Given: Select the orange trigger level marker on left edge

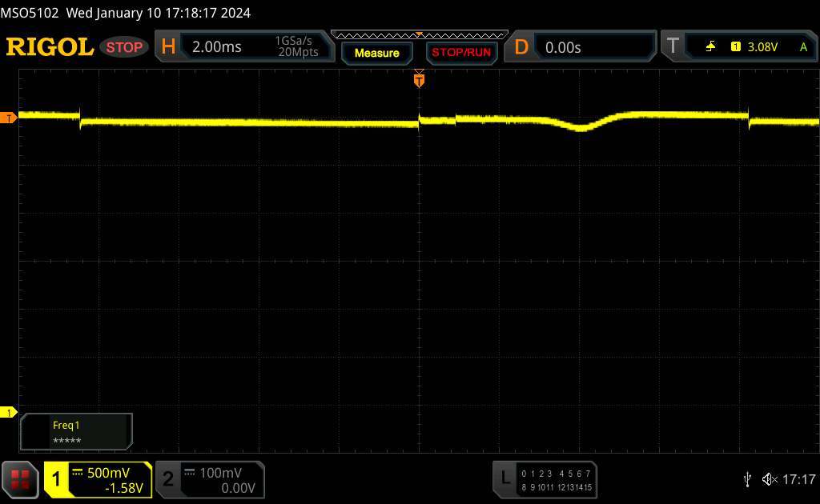Looking at the screenshot, I should point(9,118).
